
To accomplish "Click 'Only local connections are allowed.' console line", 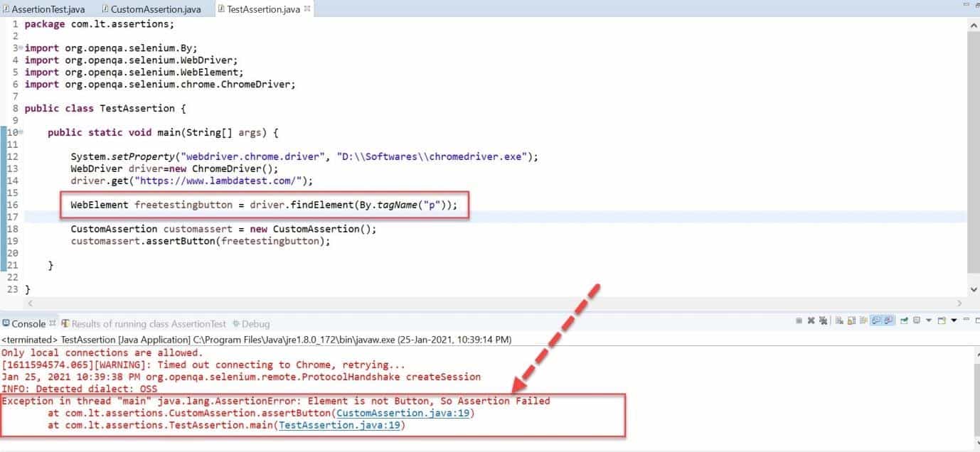I will pyautogui.click(x=102, y=353).
